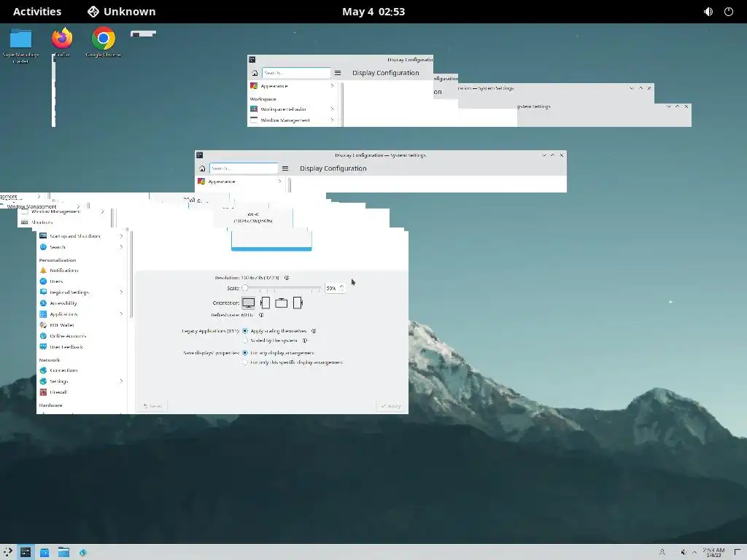Select normal landscape orientation icon
Image resolution: width=747 pixels, height=560 pixels.
tap(248, 303)
